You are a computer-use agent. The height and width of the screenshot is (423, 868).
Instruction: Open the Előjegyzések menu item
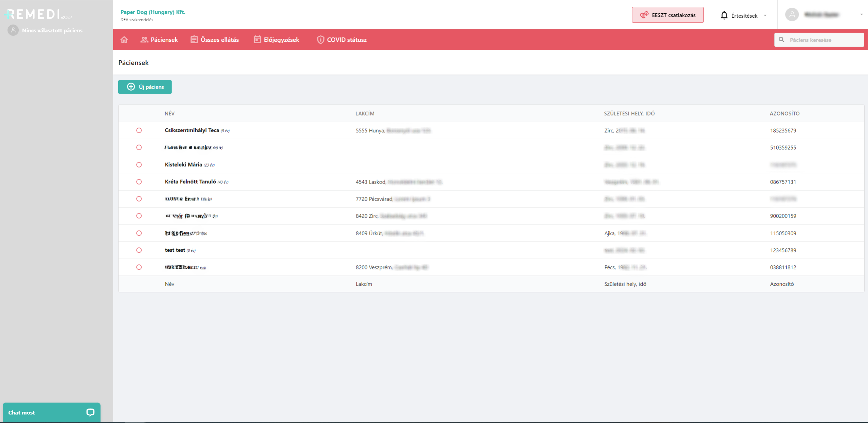[276, 40]
